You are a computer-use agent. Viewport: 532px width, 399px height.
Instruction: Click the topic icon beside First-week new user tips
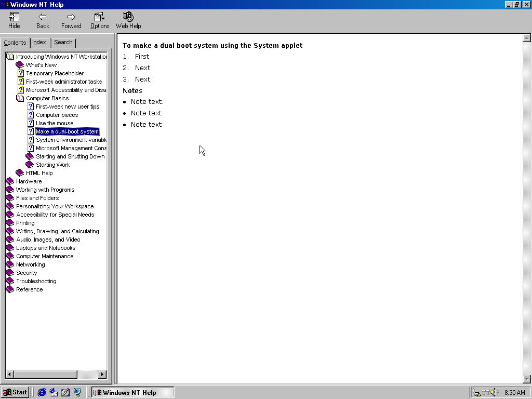tap(31, 107)
